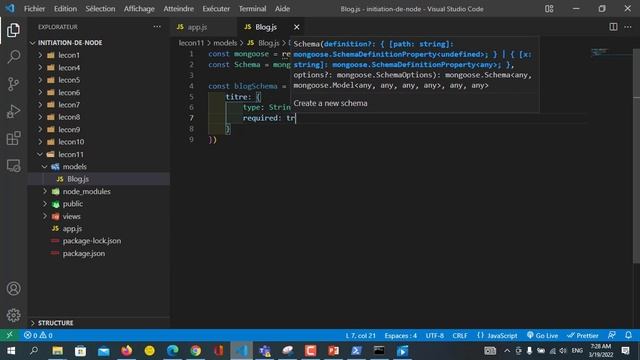Click the remote window indicator in status bar
The width and height of the screenshot is (640, 360).
tap(9, 335)
